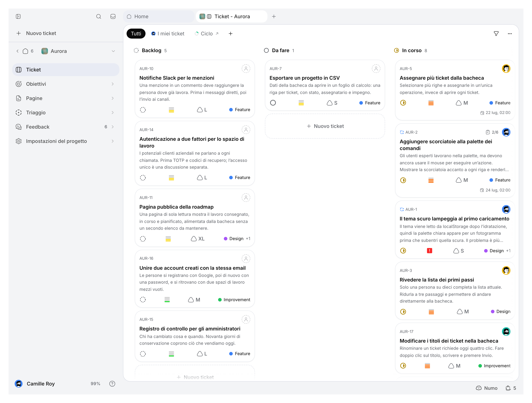Open the search magnifier icon

pyautogui.click(x=99, y=16)
